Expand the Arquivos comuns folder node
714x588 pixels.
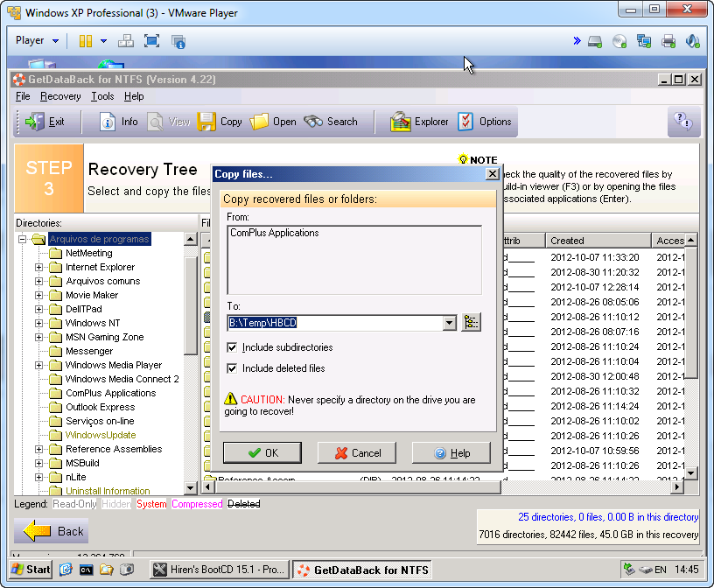click(x=38, y=282)
